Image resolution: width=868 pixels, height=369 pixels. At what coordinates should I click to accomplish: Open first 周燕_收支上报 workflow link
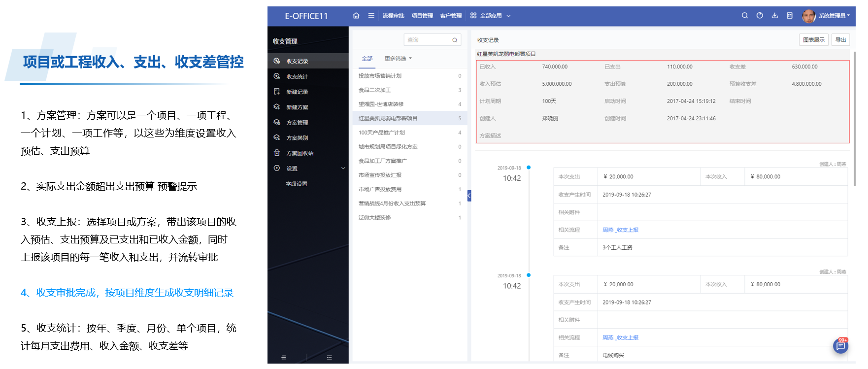click(x=620, y=230)
